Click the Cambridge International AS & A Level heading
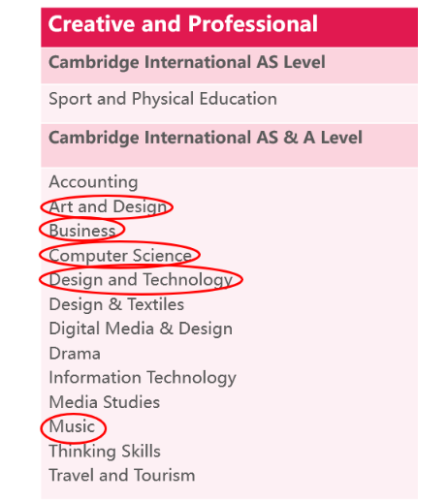This screenshot has height=502, width=448. point(206,138)
